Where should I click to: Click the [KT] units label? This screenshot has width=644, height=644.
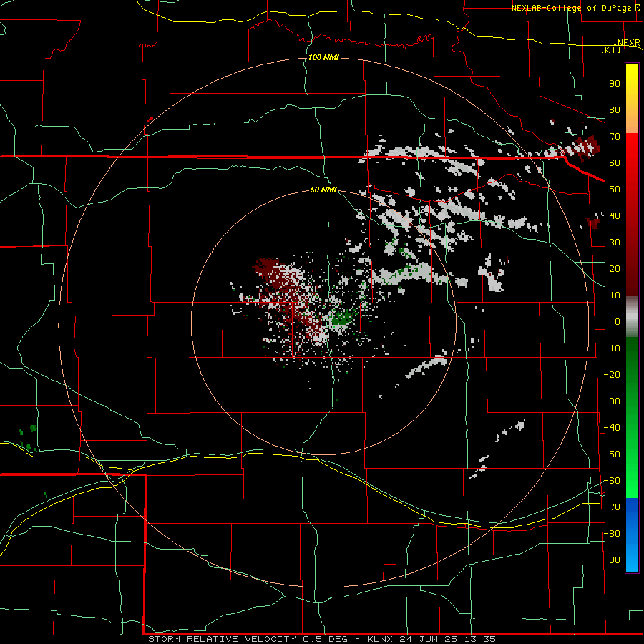pos(611,49)
